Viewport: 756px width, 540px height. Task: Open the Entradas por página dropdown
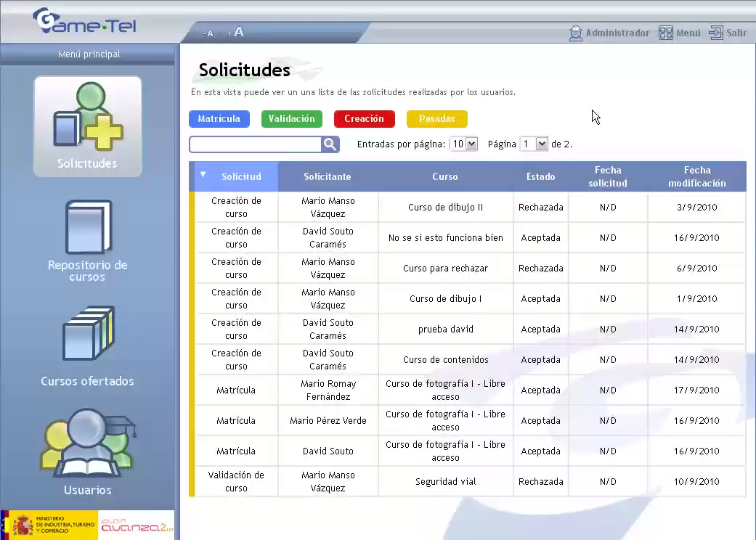point(463,143)
